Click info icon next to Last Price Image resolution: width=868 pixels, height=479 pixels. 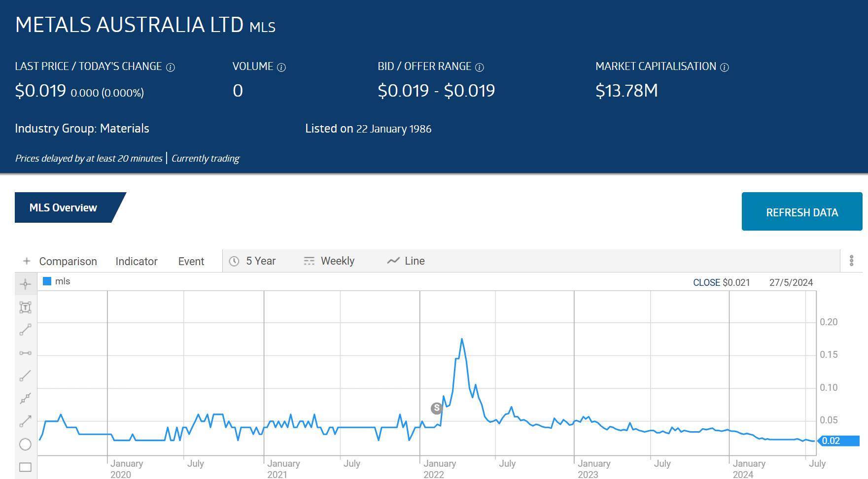tap(171, 67)
